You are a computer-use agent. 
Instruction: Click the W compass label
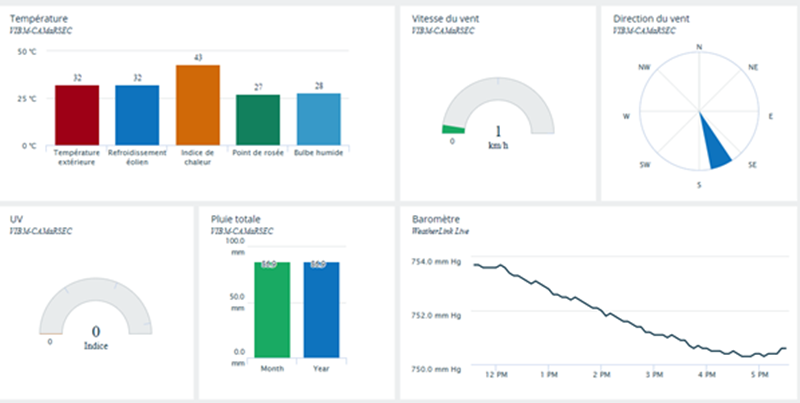[x=627, y=116]
